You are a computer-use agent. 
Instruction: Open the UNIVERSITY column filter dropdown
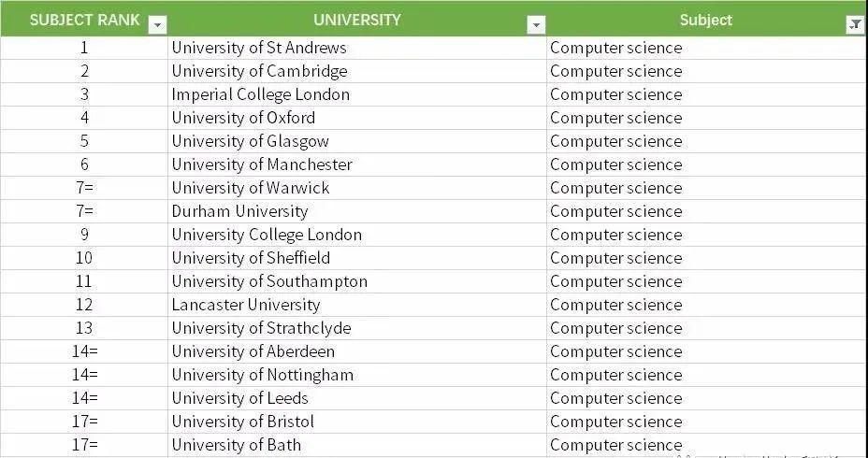point(536,25)
